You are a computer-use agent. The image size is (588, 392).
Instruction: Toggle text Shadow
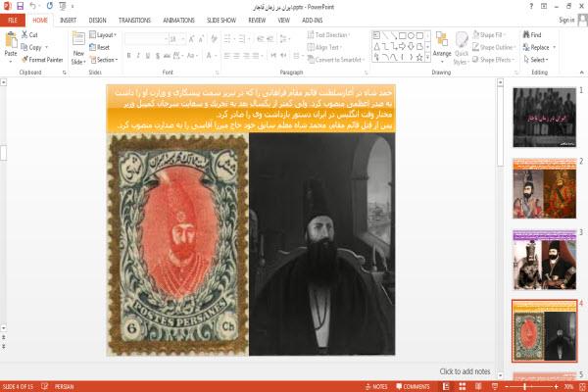pyautogui.click(x=158, y=56)
